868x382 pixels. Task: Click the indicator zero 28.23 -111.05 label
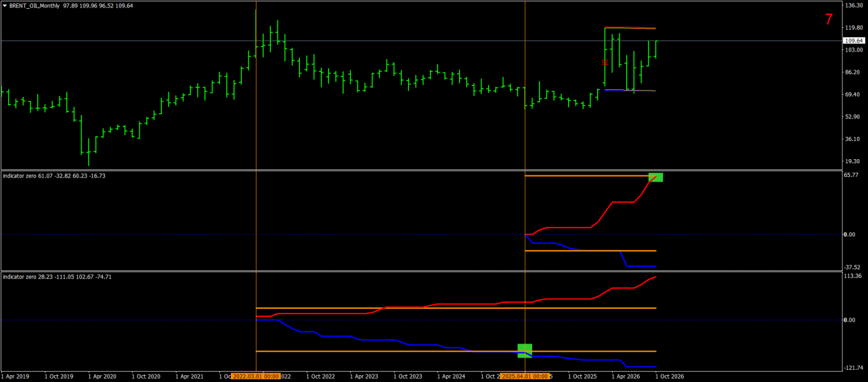click(58, 276)
